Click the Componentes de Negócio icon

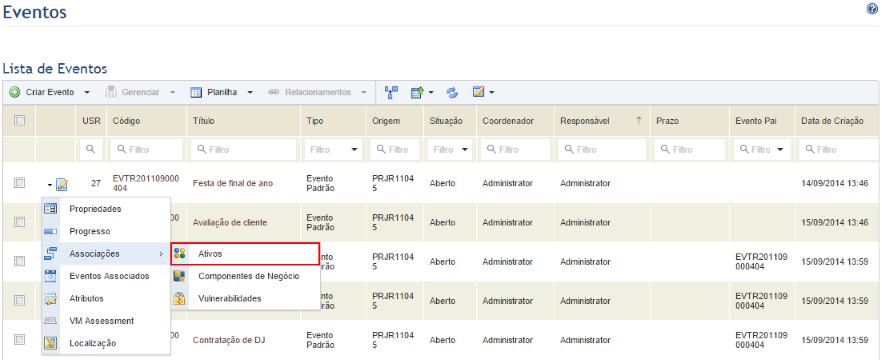pos(179,276)
